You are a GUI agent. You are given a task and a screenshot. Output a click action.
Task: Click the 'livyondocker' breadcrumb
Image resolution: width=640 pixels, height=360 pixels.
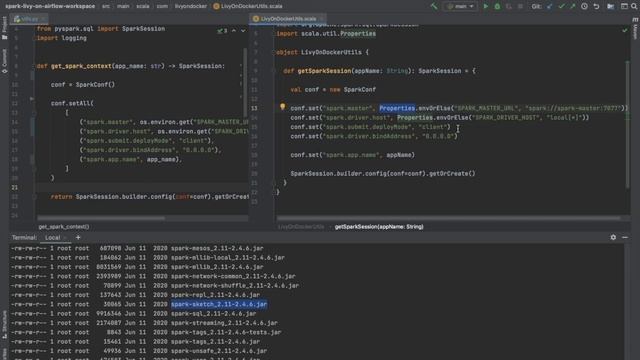(x=191, y=6)
